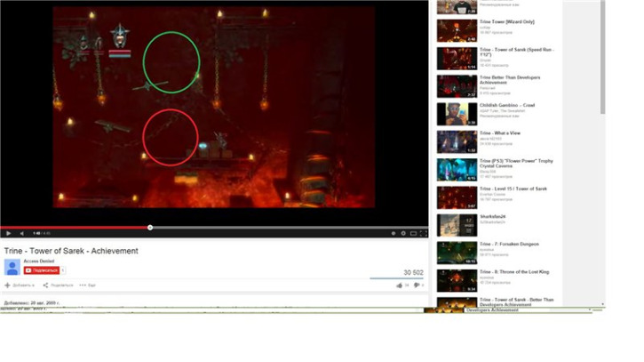The height and width of the screenshot is (362, 644).
Task: Mute audio using the speaker icon
Action: coord(22,233)
